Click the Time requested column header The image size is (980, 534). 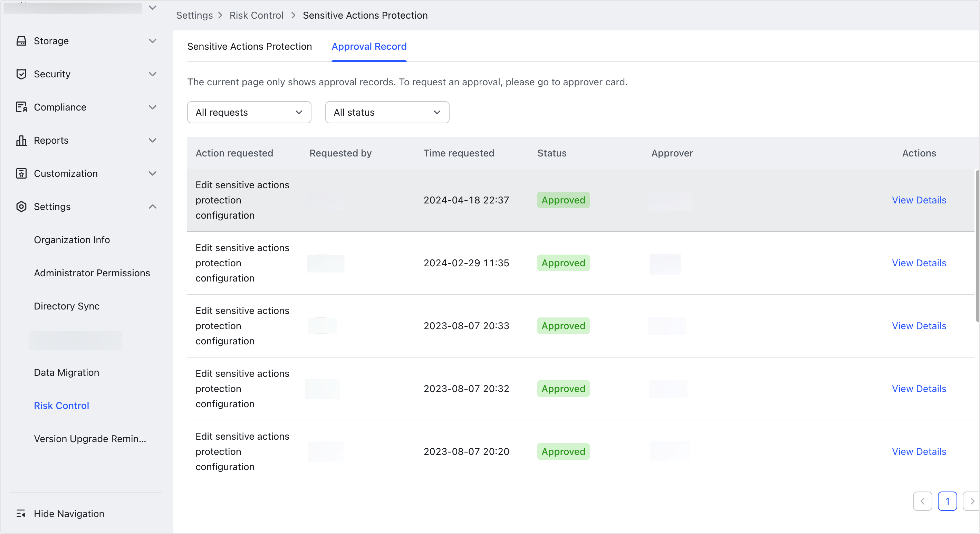[459, 153]
